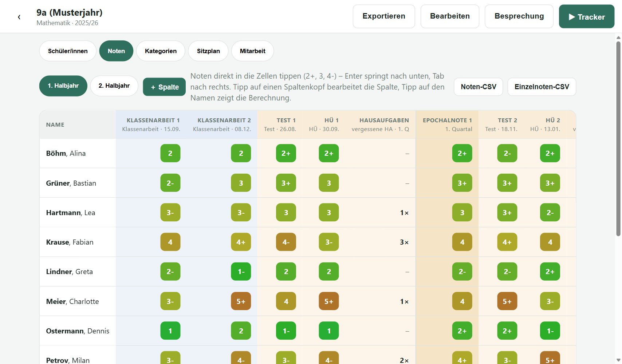
Task: Edit the Klassenarbeit 1 column header
Action: (x=151, y=124)
